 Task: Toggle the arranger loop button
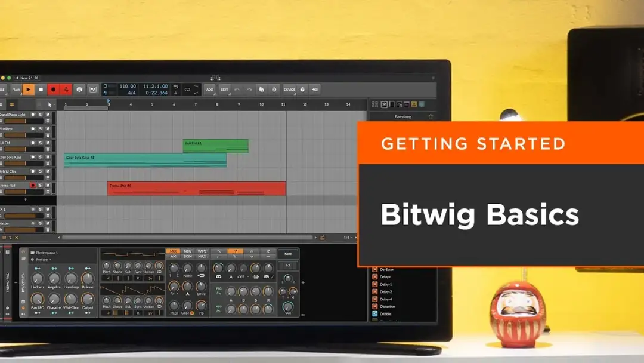187,90
